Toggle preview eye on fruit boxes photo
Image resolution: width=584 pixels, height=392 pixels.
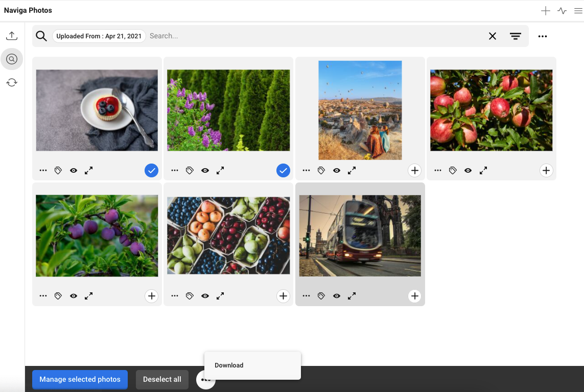205,296
